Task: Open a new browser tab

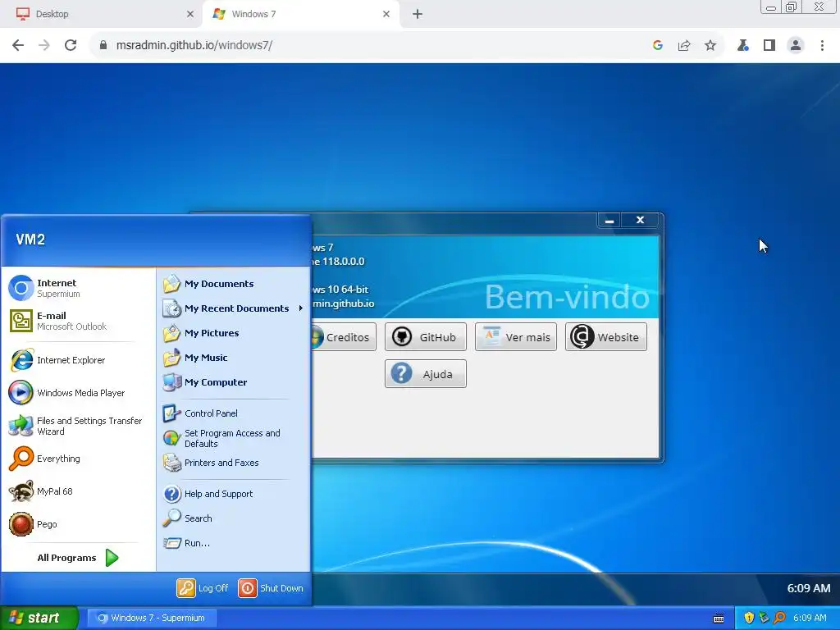Action: (418, 14)
